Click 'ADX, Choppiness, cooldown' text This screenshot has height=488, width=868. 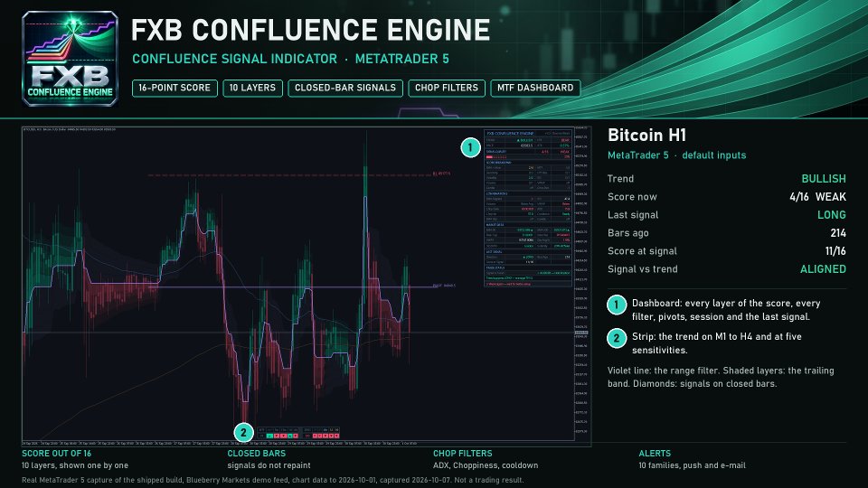pyautogui.click(x=486, y=465)
